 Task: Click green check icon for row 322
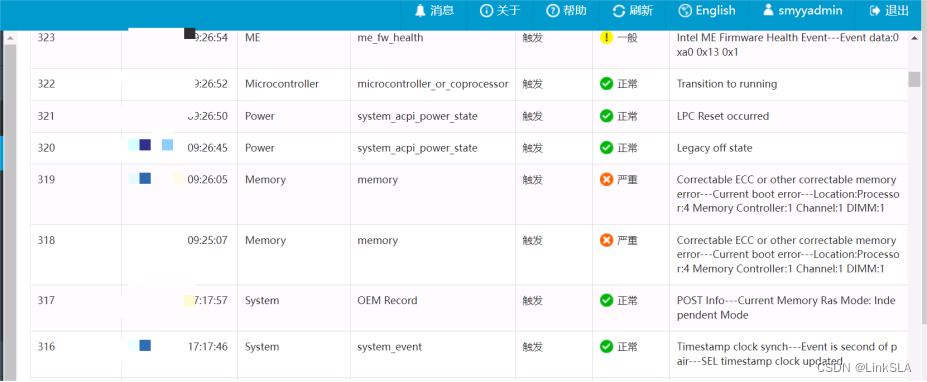click(x=606, y=84)
